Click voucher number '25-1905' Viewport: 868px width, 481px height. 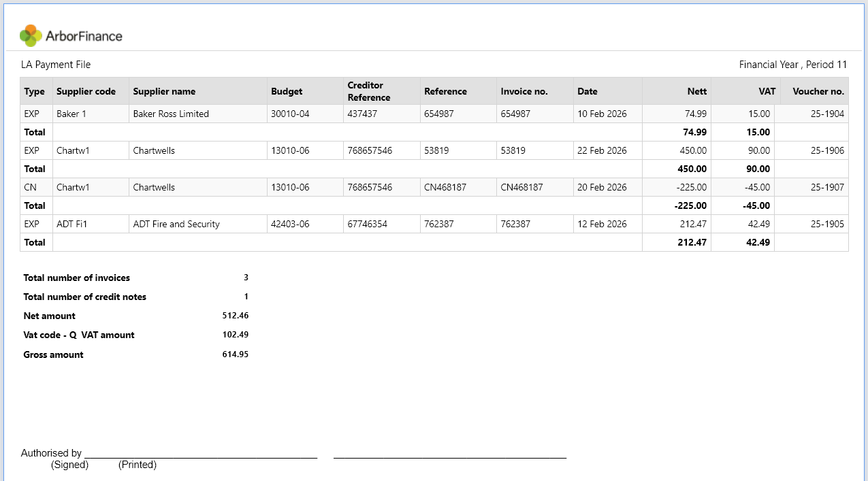click(x=827, y=224)
